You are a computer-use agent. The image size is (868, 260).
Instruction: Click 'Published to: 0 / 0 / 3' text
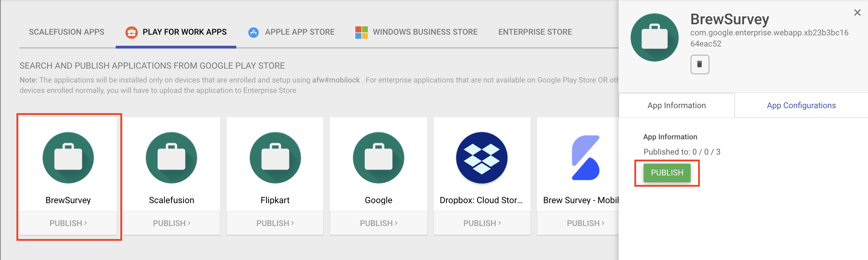point(682,152)
